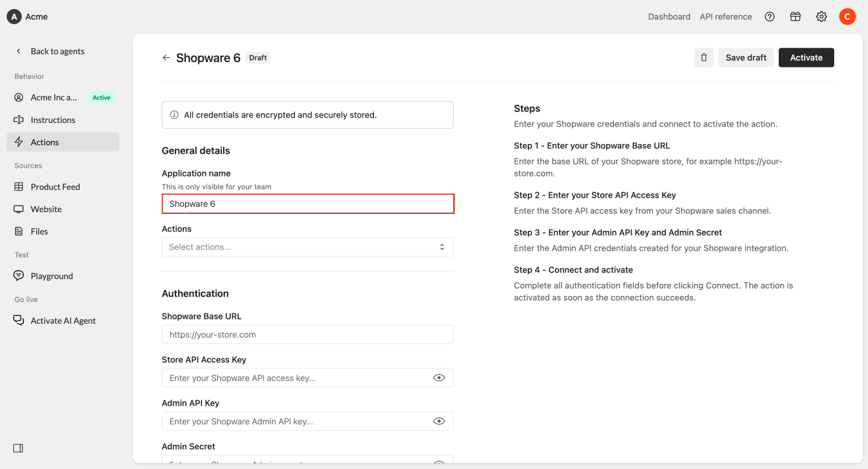Click the Playground chat bubble icon
Image resolution: width=868 pixels, height=469 pixels.
[19, 276]
